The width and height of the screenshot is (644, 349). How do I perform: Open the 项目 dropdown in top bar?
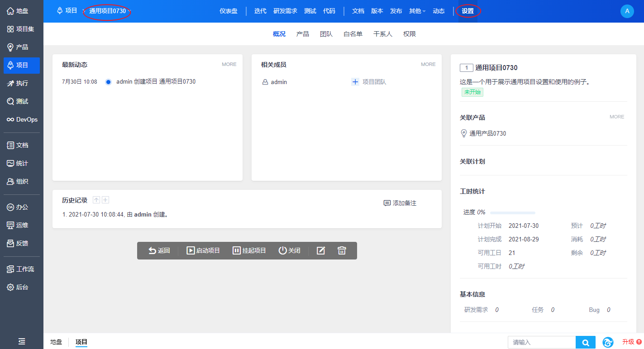pyautogui.click(x=71, y=11)
